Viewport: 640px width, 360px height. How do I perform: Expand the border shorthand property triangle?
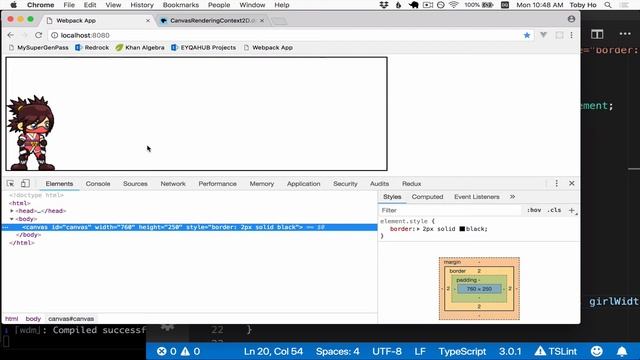click(x=418, y=229)
